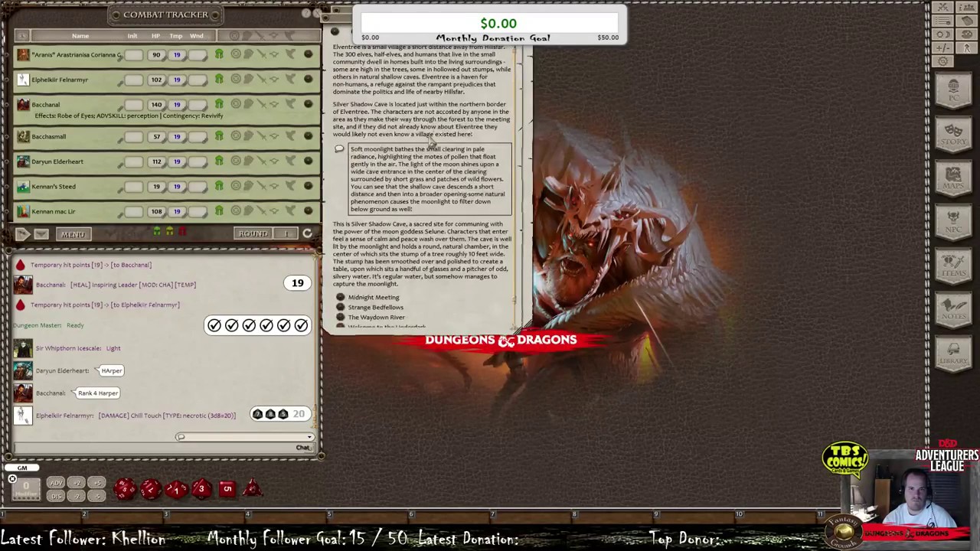Roll the d8 die
Screen dimensions: 980x551
[x=201, y=488]
